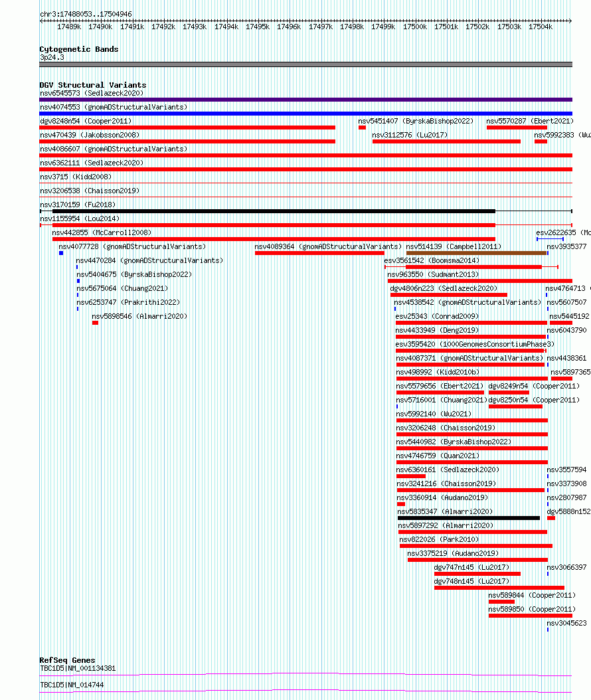
Task: Open nsv5404675 (ByrskaBishop2022) variant
Action: point(134,274)
